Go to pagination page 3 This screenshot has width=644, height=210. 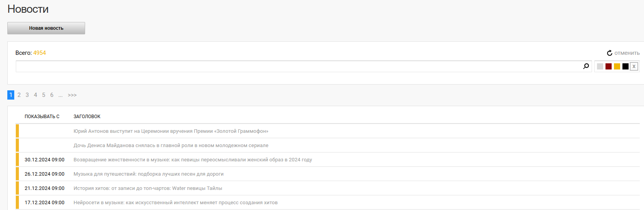(x=27, y=95)
